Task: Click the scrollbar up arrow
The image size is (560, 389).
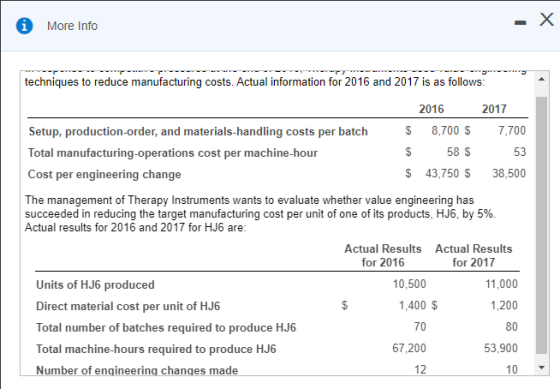Action: (541, 79)
